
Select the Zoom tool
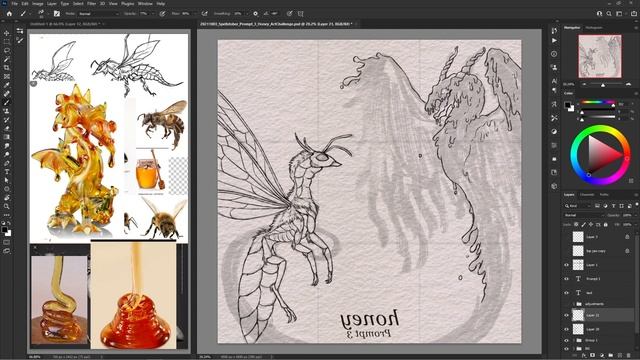coord(7,206)
